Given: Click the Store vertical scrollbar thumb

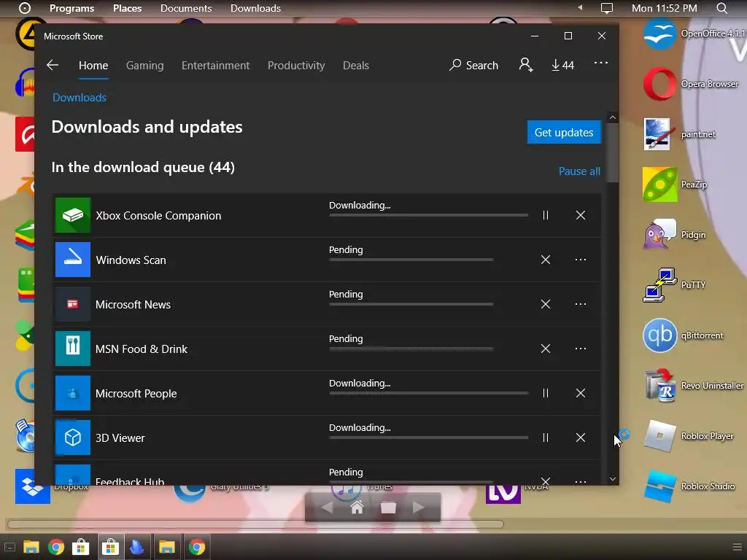Looking at the screenshot, I should coord(613,152).
